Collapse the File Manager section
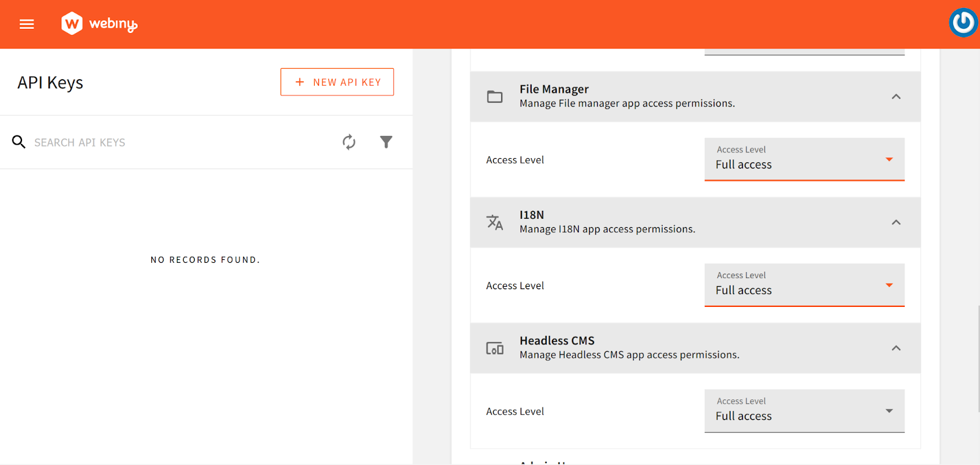The height and width of the screenshot is (465, 980). pos(896,97)
